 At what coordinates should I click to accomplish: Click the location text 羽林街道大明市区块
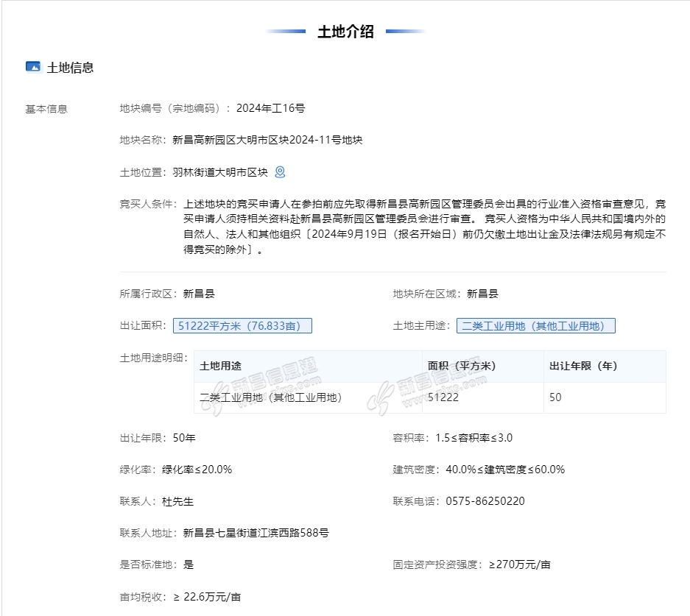pyautogui.click(x=220, y=172)
